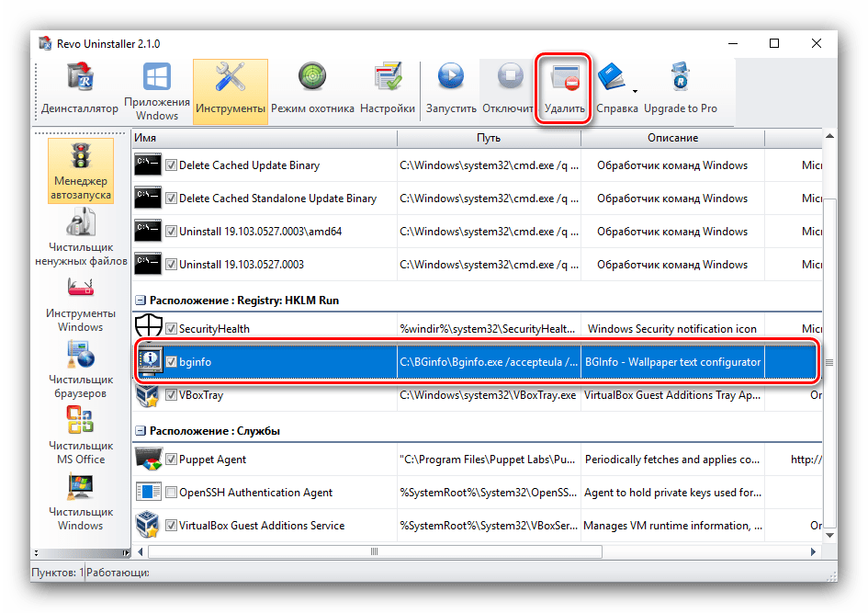
Task: Open Чистильщик MS Office tool
Action: click(x=80, y=436)
